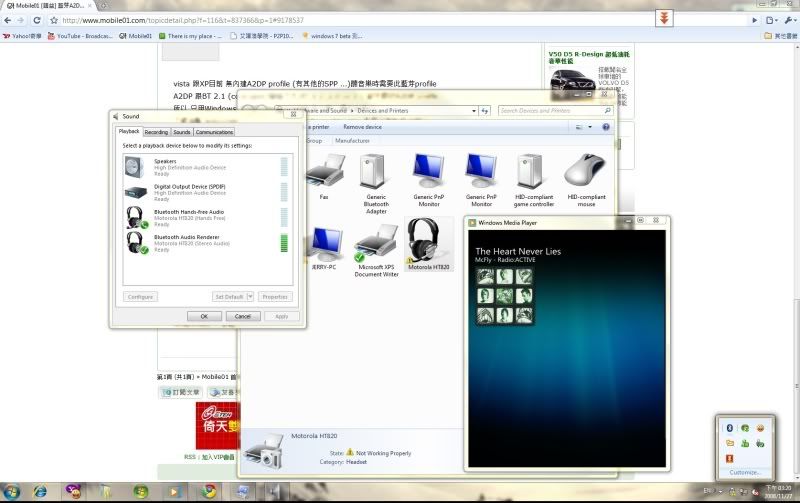Viewport: 800px width, 503px height.
Task: Open the Set Default dropdown arrow
Action: (x=250, y=297)
